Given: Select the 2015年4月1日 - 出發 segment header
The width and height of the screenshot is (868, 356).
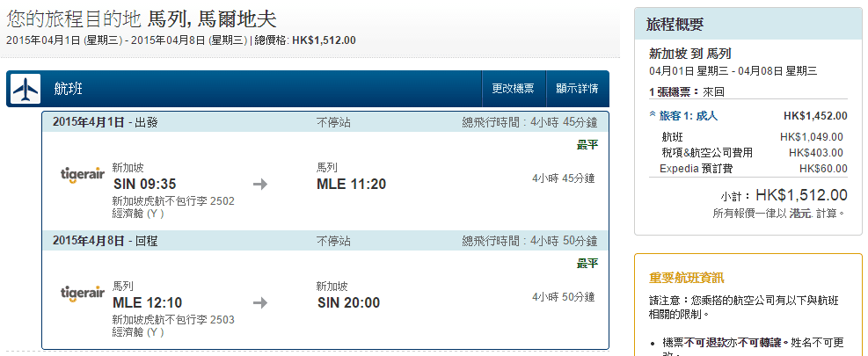Looking at the screenshot, I should tap(105, 121).
